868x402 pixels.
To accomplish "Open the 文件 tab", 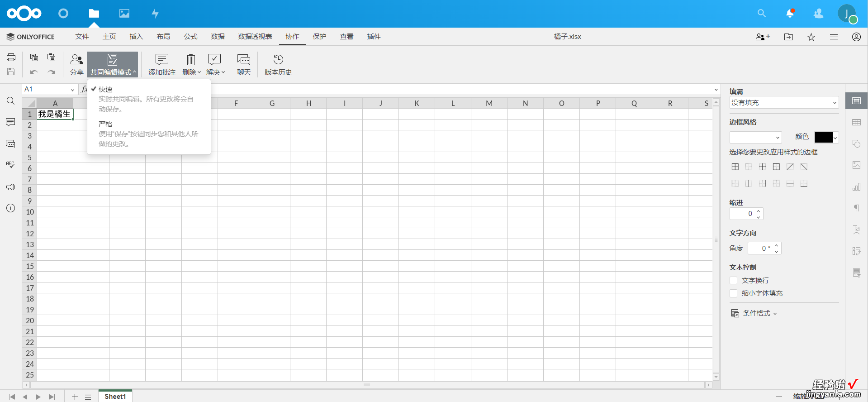I will 82,37.
